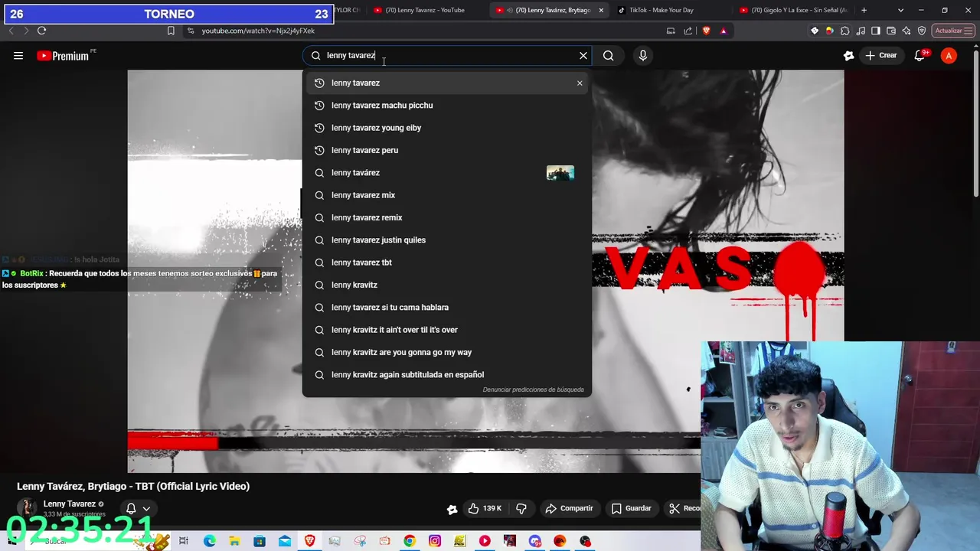Open File Explorer from the taskbar
Screen dimensions: 980x551
point(234,541)
